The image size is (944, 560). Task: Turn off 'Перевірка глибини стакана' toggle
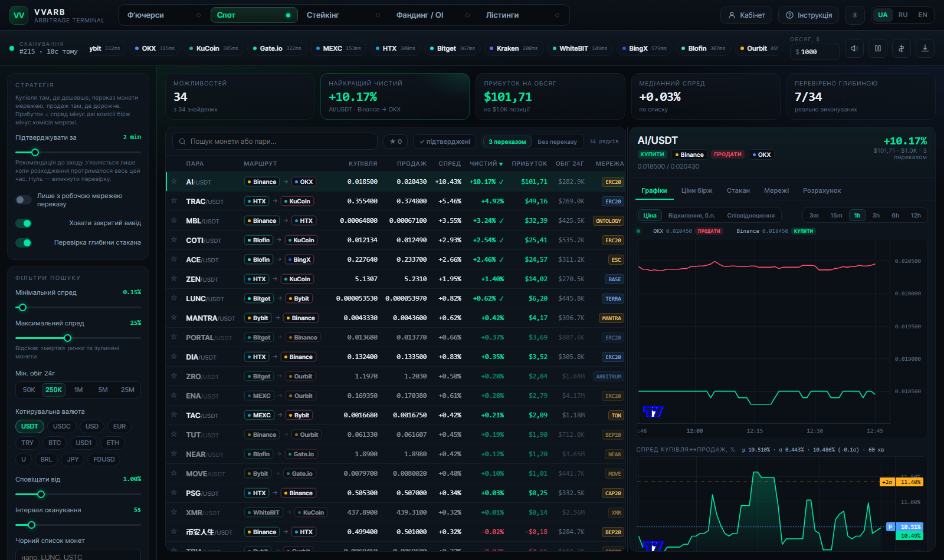(24, 243)
